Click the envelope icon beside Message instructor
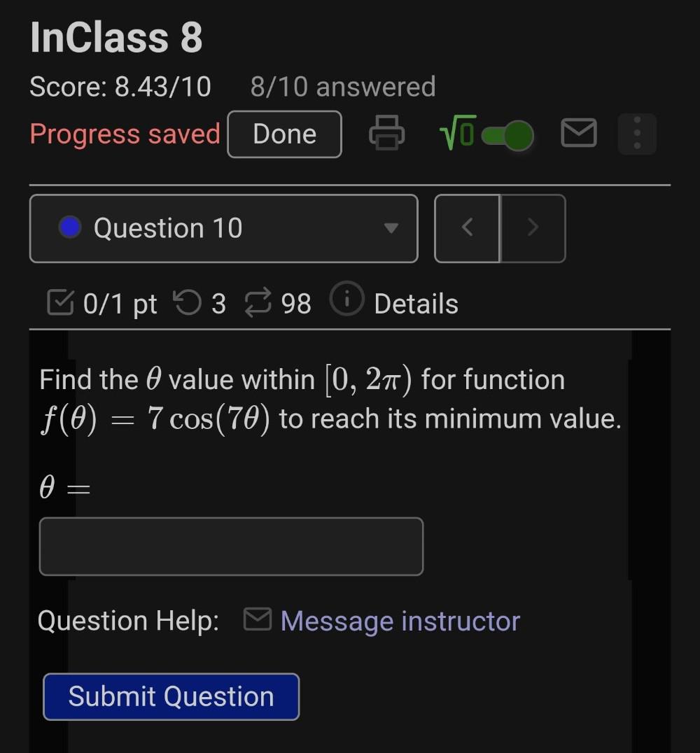Screen dimensions: 700x753 coord(258,619)
